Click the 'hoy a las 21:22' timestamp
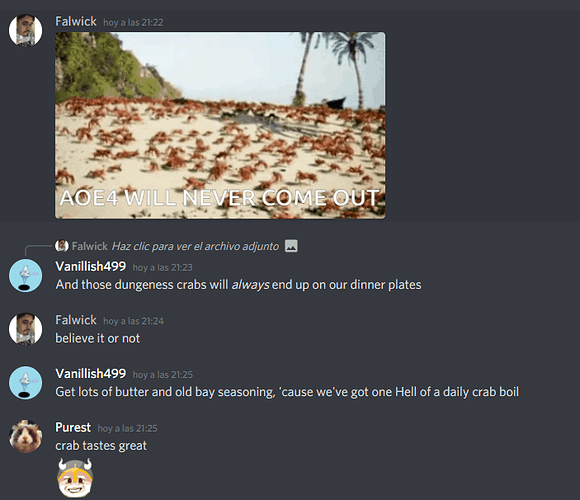The height and width of the screenshot is (500, 580). click(x=133, y=23)
